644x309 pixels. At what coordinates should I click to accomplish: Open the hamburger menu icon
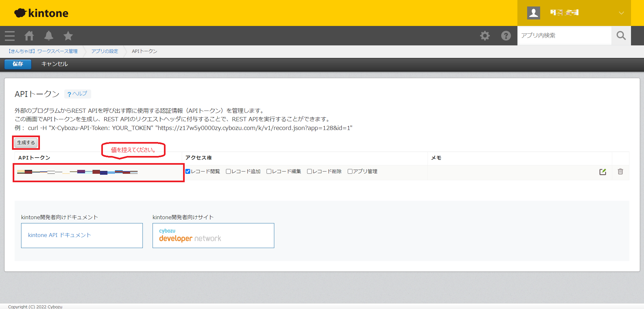[x=10, y=36]
